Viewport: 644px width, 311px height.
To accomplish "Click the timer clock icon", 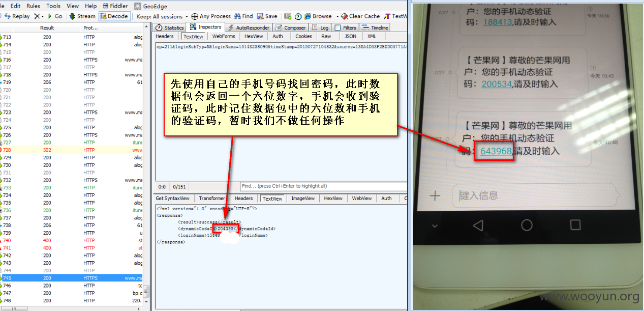I will point(298,16).
